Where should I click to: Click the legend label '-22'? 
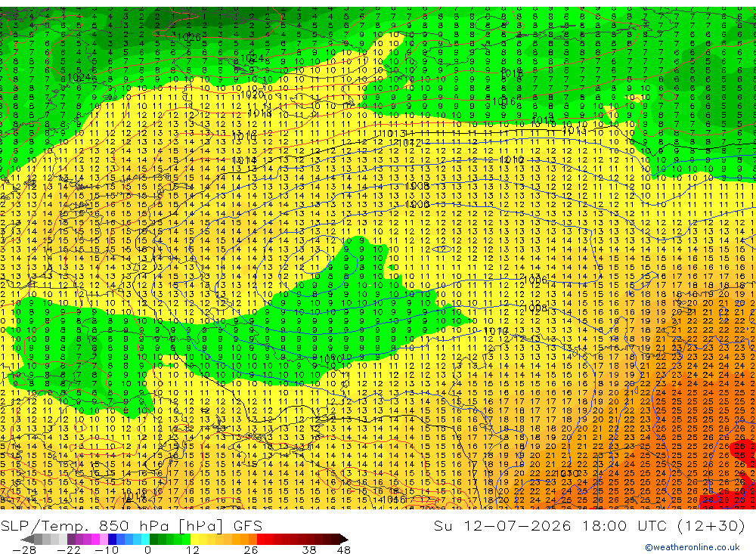69,549
